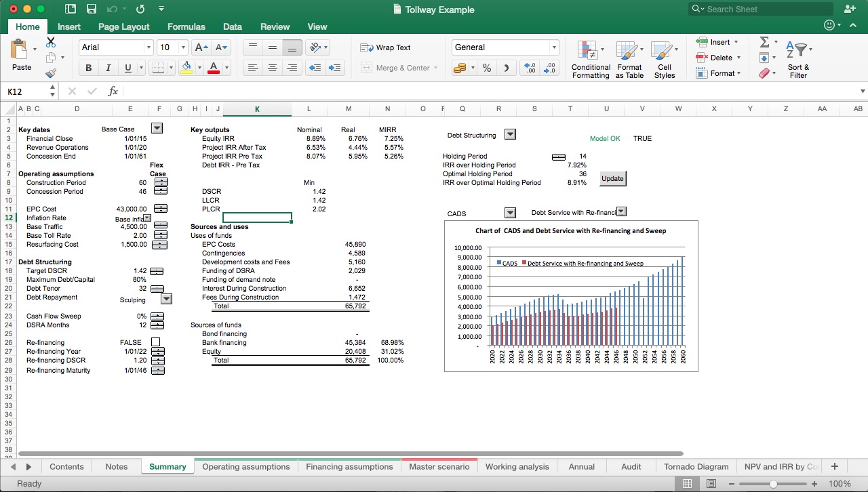
Task: Open the Base Case scenario dropdown
Action: tap(158, 128)
